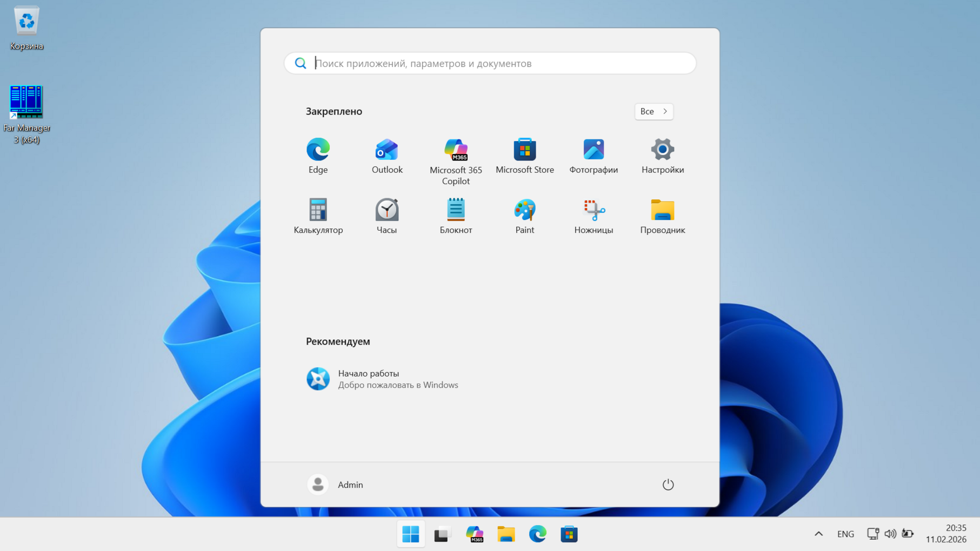Show hidden system tray icons
The image size is (980, 551).
[x=818, y=534]
